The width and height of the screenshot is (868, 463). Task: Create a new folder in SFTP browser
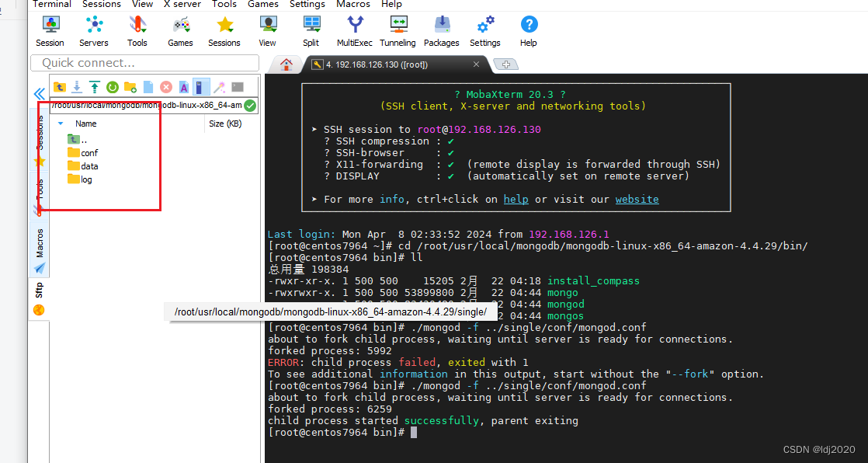(129, 88)
